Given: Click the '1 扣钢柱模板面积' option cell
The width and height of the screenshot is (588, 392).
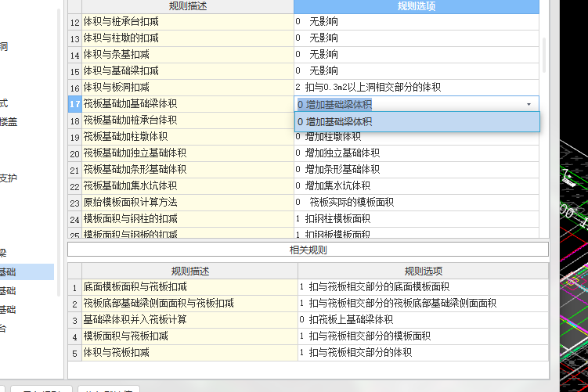Looking at the screenshot, I should click(417, 219).
